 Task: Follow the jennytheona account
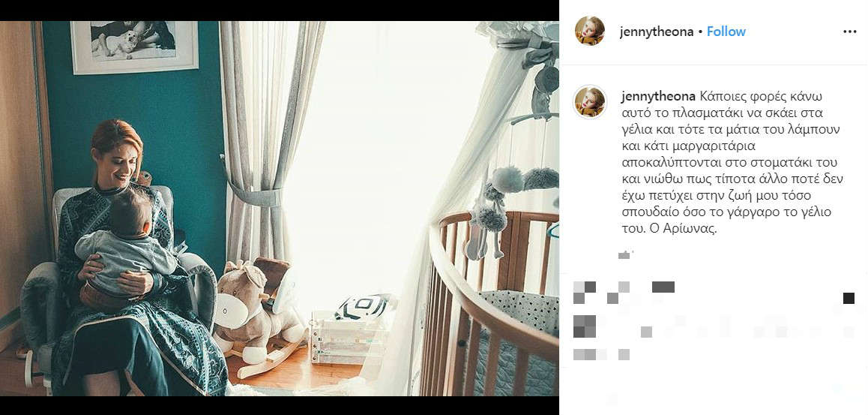coord(726,32)
